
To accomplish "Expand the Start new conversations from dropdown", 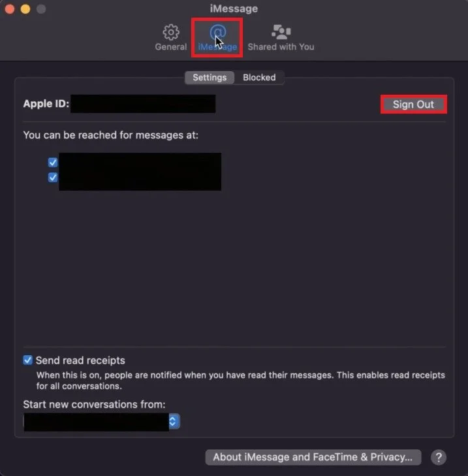I will point(102,421).
